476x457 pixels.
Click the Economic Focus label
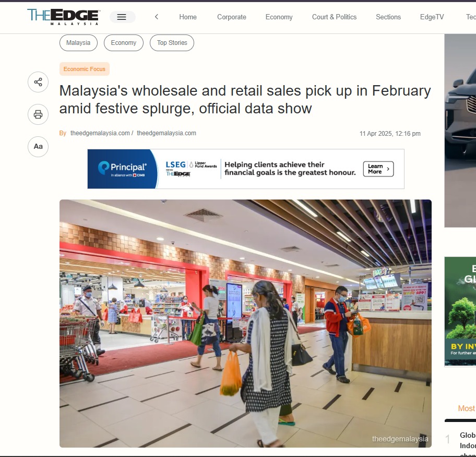85,69
